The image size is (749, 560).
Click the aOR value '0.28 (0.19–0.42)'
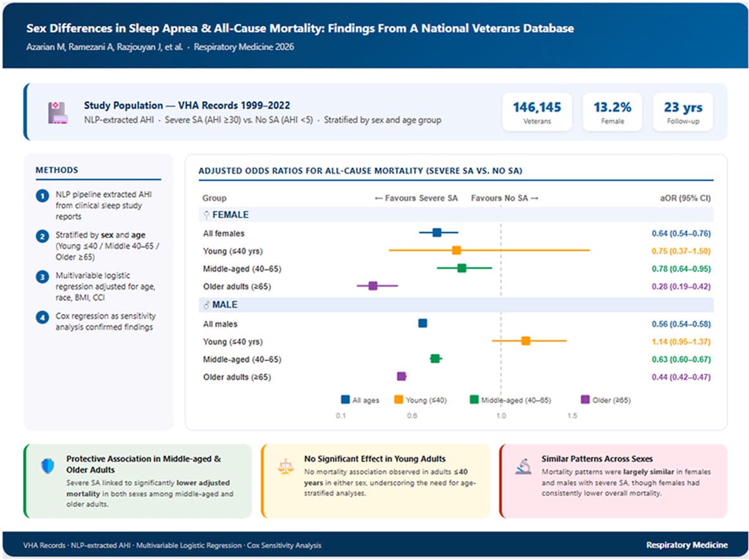681,286
